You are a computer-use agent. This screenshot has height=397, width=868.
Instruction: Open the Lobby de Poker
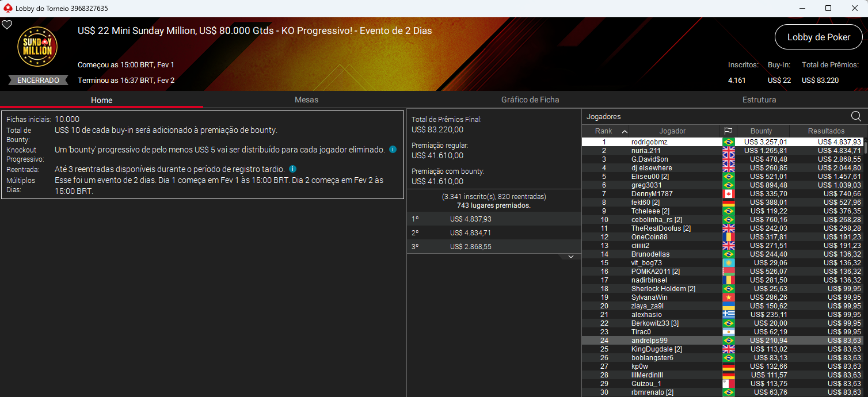pos(818,37)
